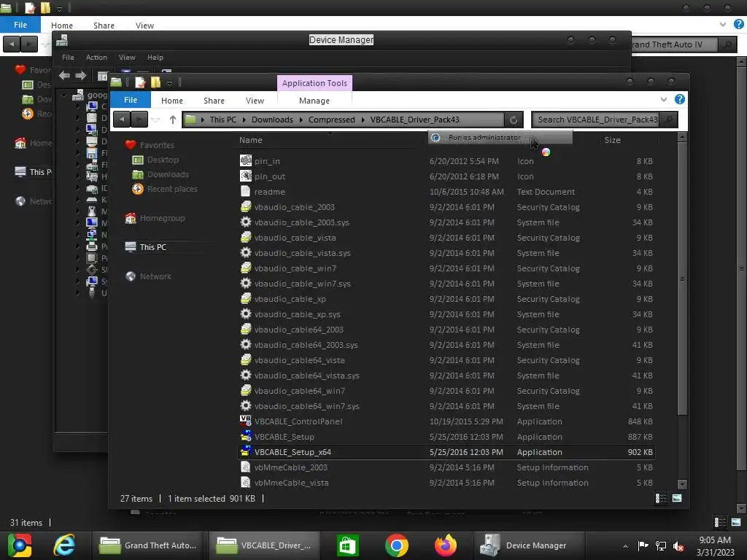
Task: Switch to the details view icon
Action: point(661,498)
